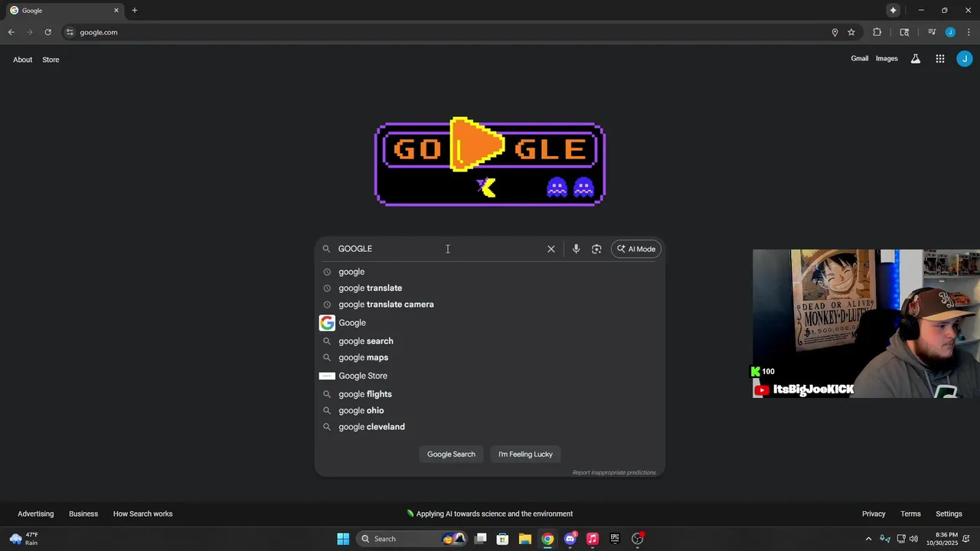Select 'google flights' suggestion

(490, 394)
